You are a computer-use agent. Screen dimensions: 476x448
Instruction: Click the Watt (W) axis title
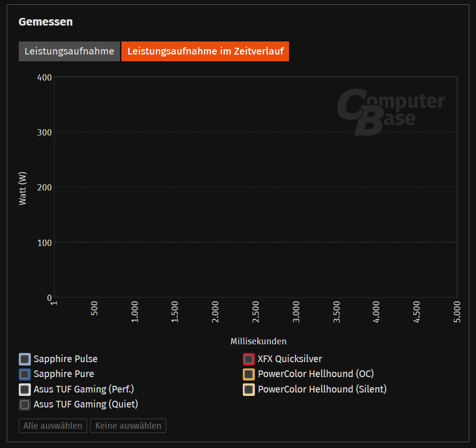coord(23,189)
